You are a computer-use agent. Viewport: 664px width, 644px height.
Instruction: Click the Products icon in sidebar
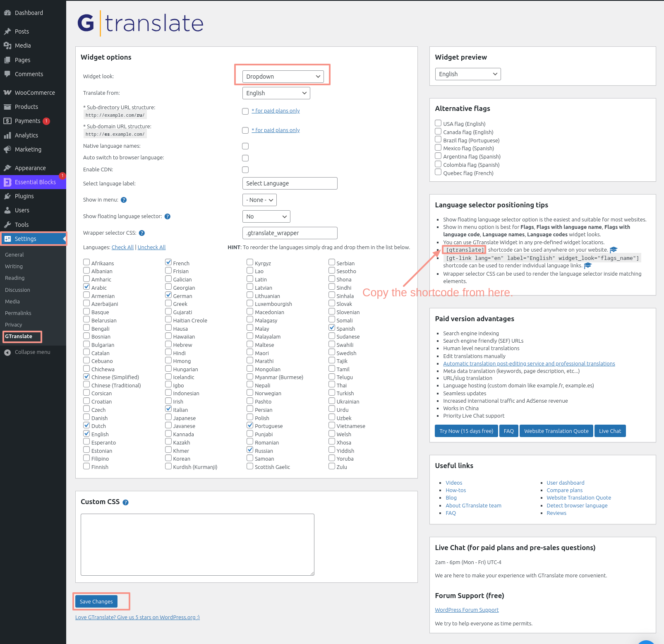[x=7, y=107]
